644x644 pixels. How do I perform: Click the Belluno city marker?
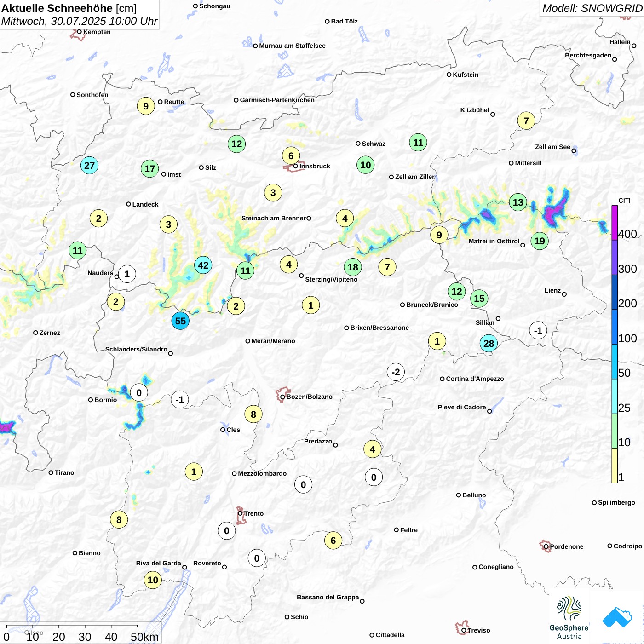click(x=459, y=495)
